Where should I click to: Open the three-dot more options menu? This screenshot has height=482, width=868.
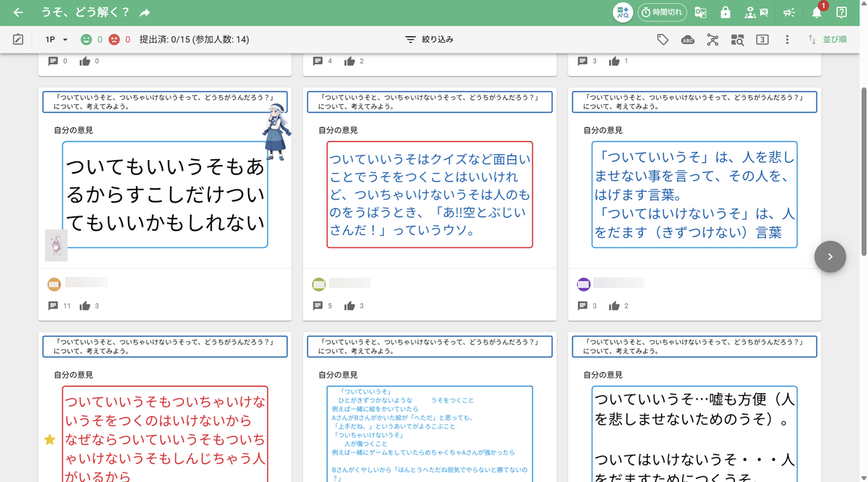point(787,40)
